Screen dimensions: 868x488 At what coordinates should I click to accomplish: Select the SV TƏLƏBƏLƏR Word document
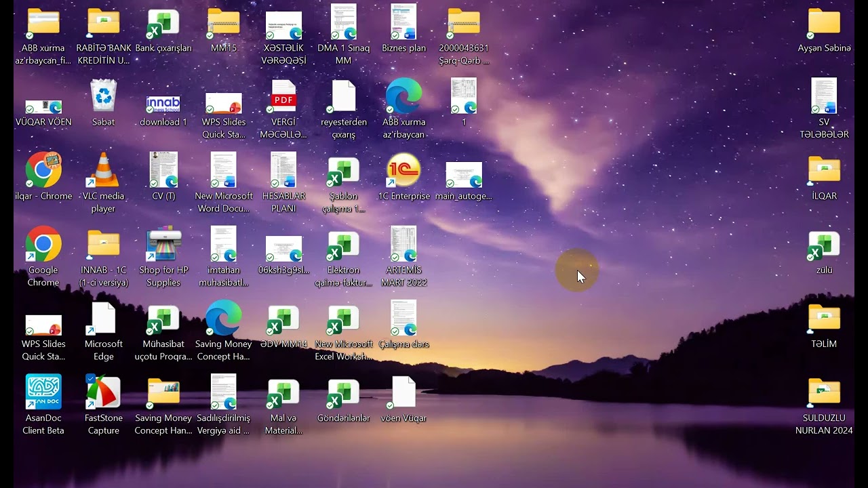[824, 96]
